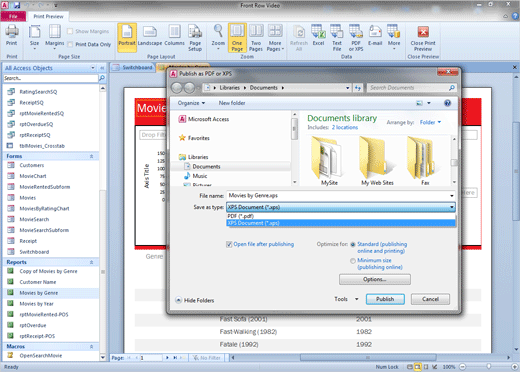
Task: Toggle Show Margins checkbox
Action: (x=70, y=31)
